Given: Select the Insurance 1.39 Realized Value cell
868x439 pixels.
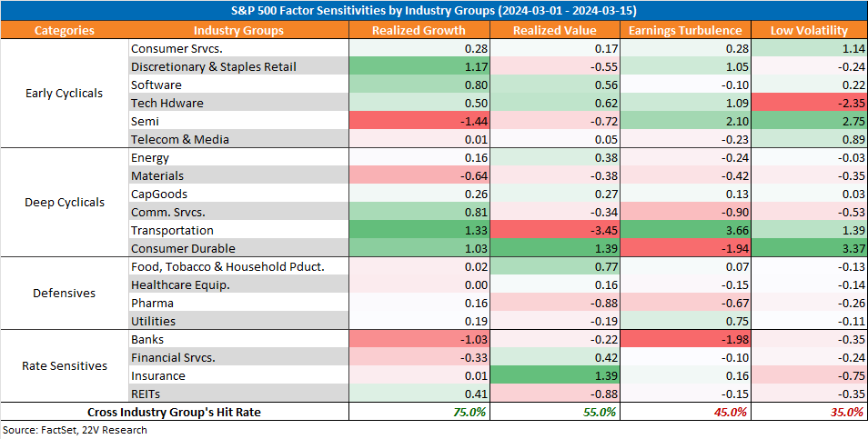Looking at the screenshot, I should tap(555, 376).
